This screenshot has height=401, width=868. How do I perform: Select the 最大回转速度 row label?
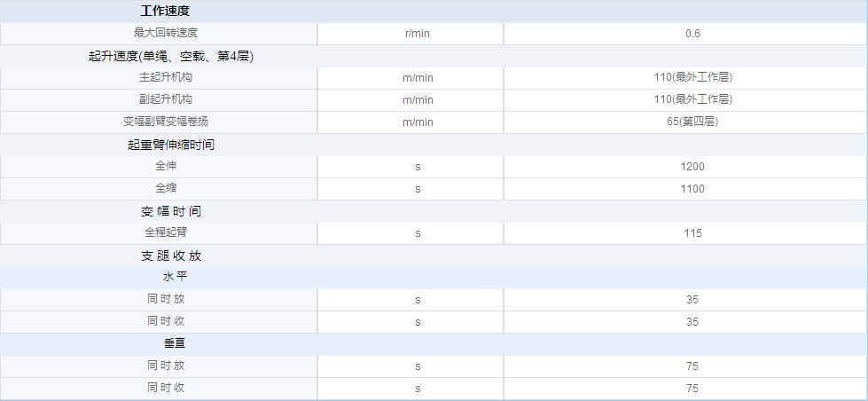point(166,33)
